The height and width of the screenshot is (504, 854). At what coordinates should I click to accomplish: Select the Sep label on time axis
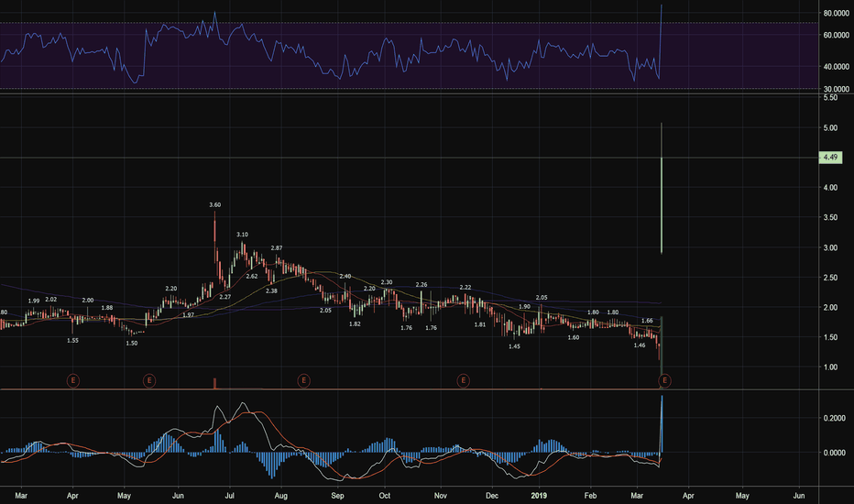pyautogui.click(x=338, y=495)
